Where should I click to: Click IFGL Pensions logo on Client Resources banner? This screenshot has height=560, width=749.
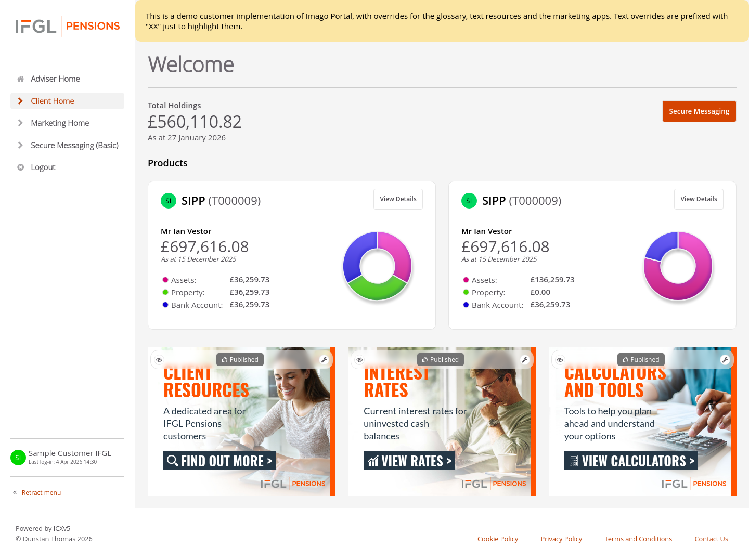tap(293, 484)
